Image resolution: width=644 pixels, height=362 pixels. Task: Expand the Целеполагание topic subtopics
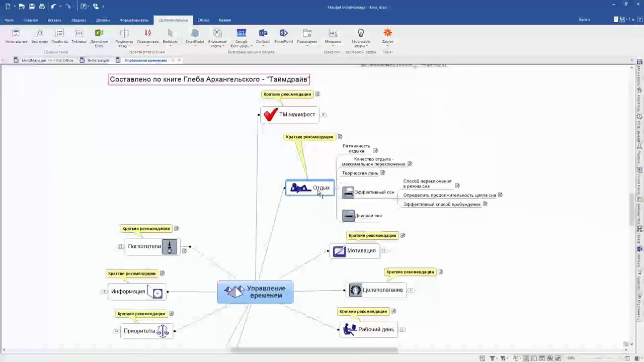pos(411,290)
